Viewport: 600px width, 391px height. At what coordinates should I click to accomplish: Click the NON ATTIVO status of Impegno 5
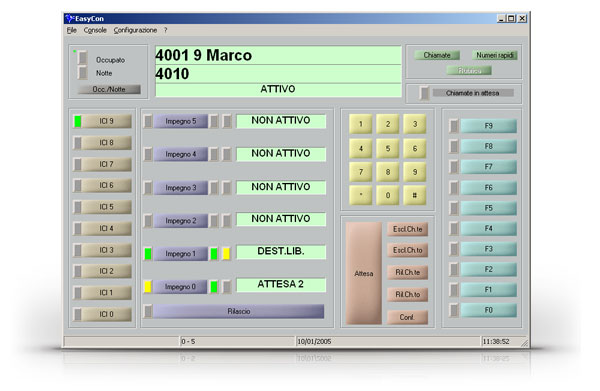[x=281, y=121]
